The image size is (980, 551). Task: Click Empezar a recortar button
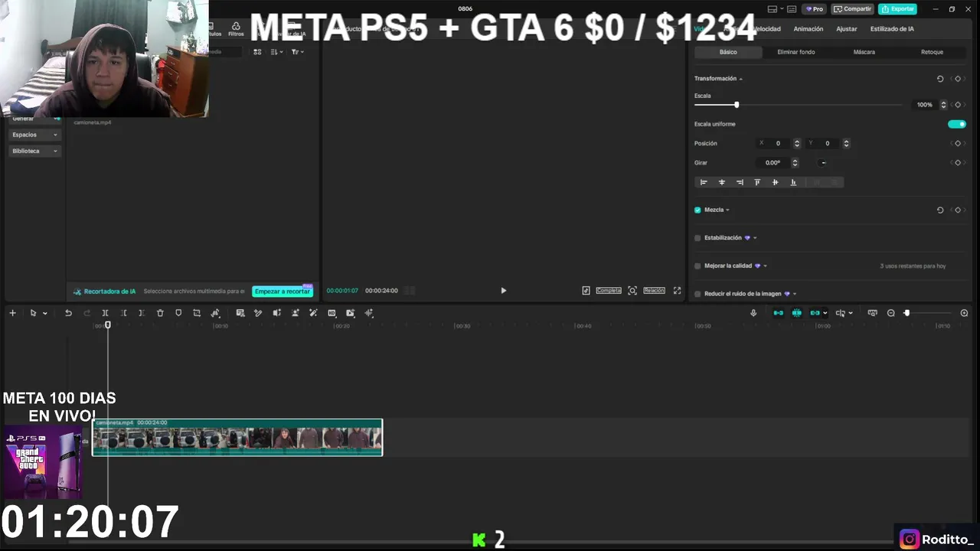[283, 292]
